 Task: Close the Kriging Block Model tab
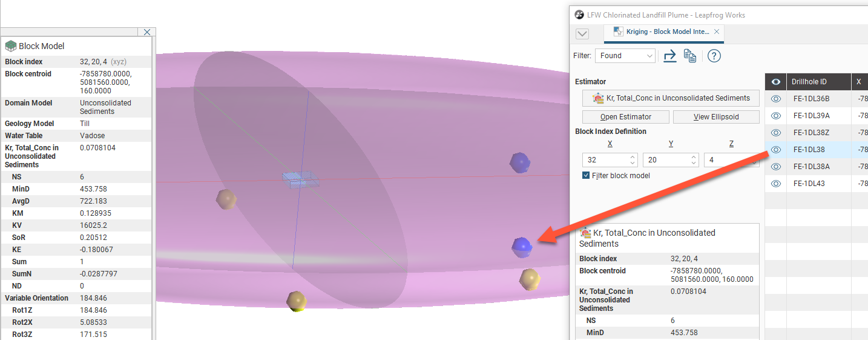pos(717,32)
